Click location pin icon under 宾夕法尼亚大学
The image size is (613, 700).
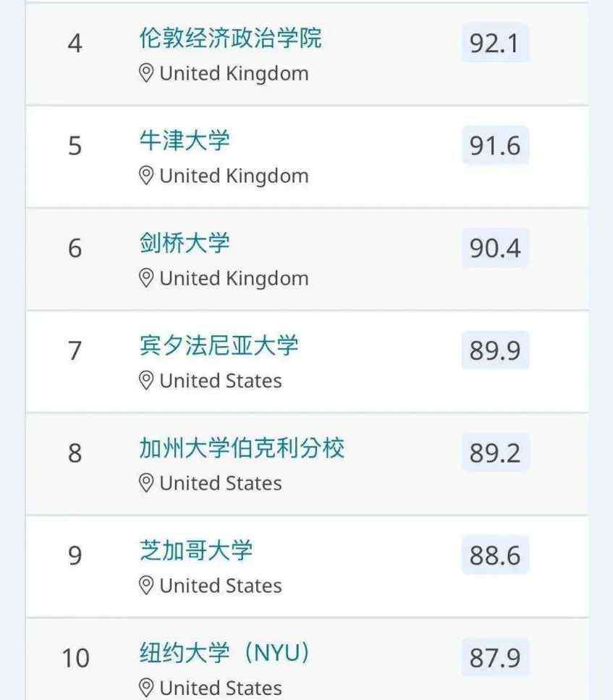tap(146, 380)
